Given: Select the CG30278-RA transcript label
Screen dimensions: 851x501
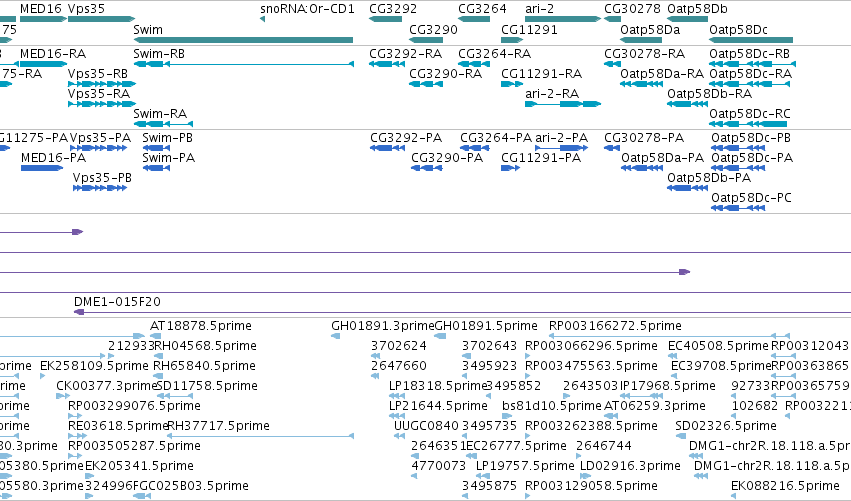Looking at the screenshot, I should [645, 54].
